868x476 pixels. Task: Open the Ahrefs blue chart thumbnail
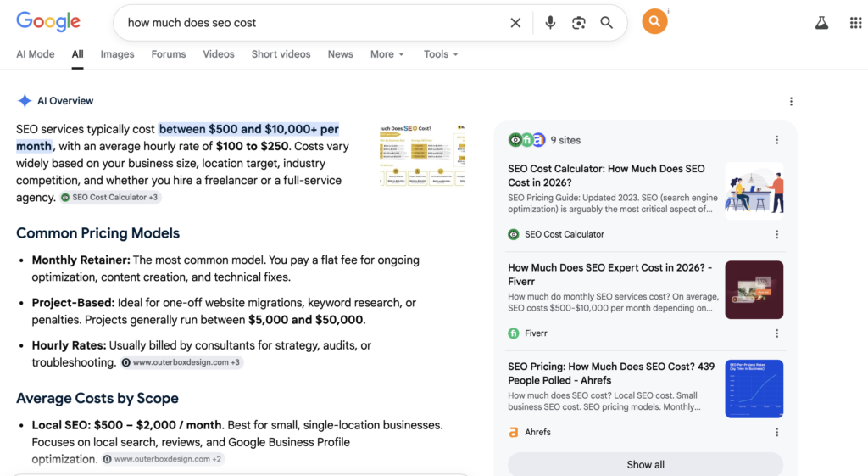(754, 389)
